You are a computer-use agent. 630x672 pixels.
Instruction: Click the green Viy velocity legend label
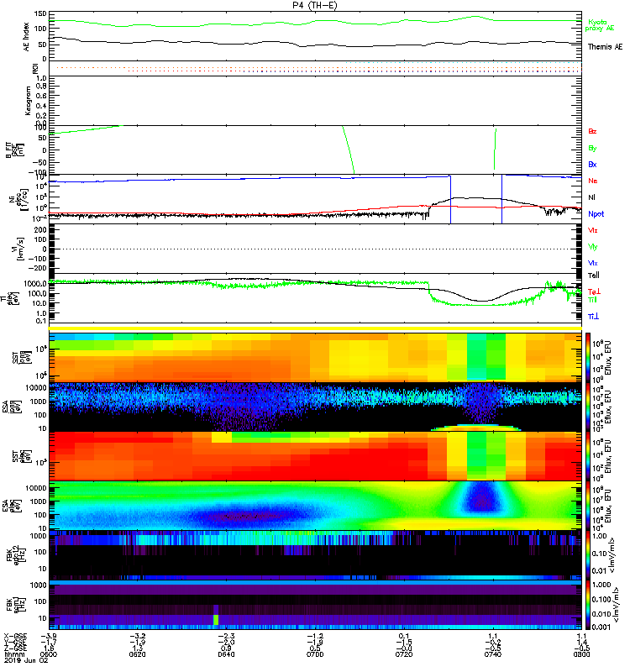coord(593,247)
